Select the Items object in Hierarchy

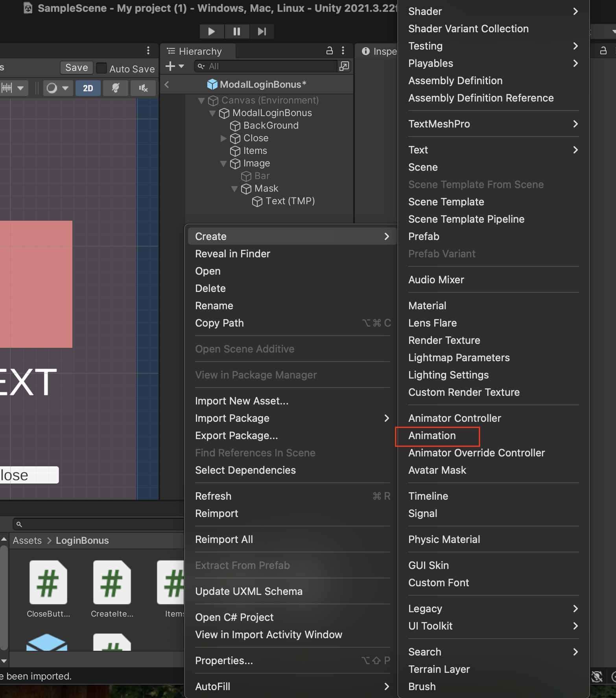255,151
